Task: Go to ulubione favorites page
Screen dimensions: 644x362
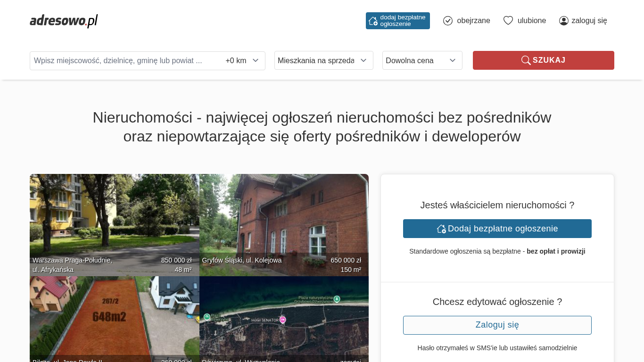Action: [x=532, y=21]
